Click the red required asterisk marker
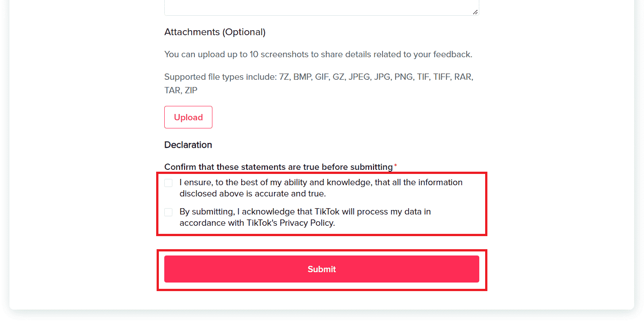The width and height of the screenshot is (644, 333). pyautogui.click(x=395, y=164)
